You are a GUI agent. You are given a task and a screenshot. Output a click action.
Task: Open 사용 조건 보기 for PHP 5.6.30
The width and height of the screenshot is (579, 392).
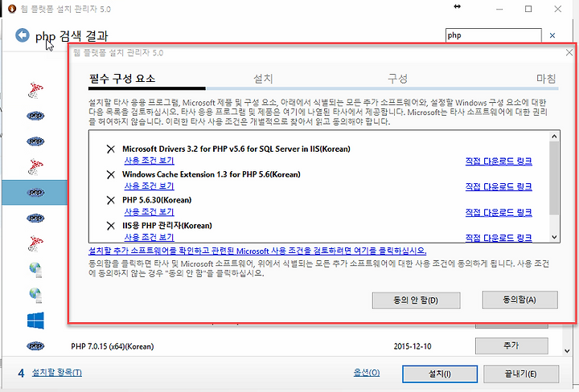tap(150, 212)
